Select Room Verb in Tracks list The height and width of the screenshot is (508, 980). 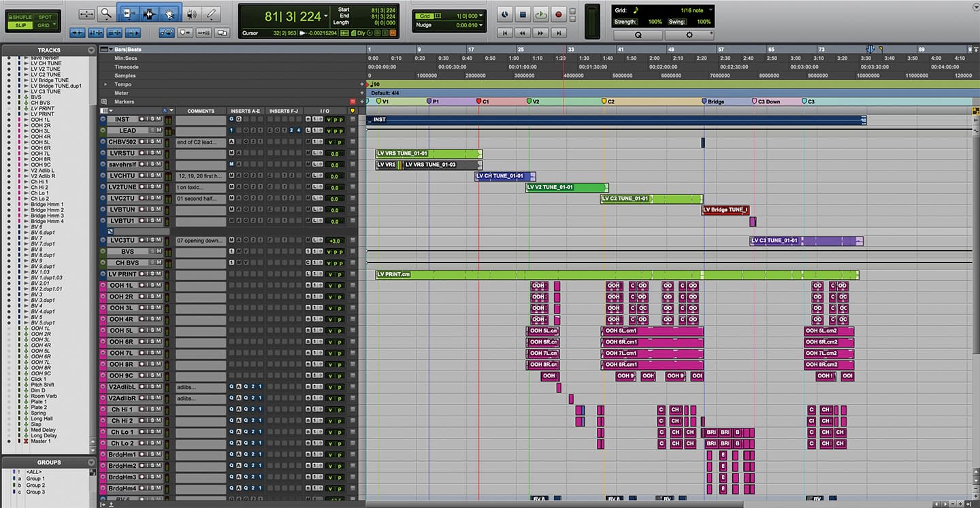point(44,396)
